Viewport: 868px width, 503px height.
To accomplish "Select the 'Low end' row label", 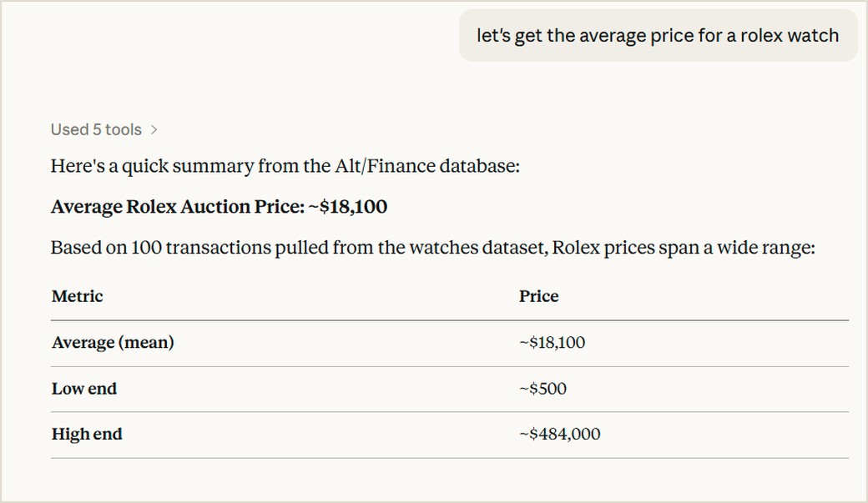I will [x=84, y=389].
